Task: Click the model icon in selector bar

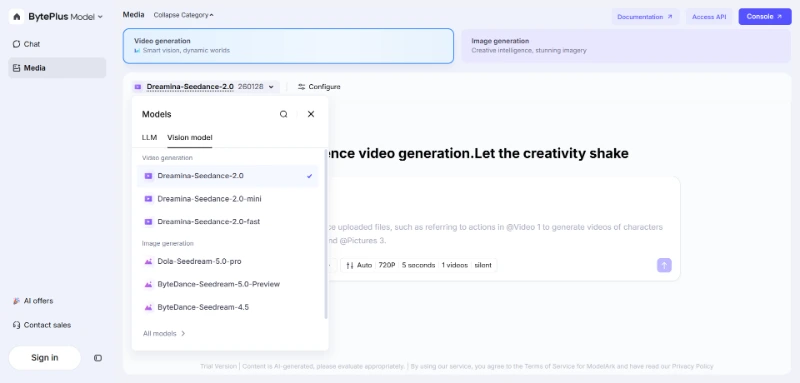Action: pyautogui.click(x=138, y=87)
